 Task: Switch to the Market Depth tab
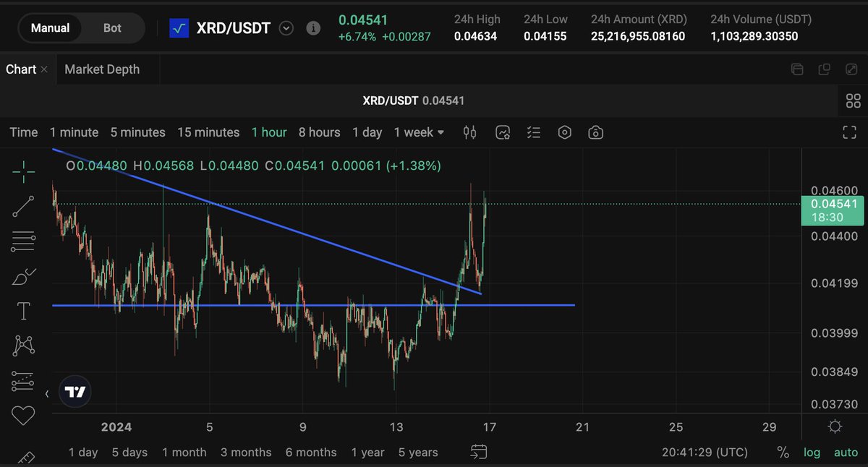pyautogui.click(x=102, y=69)
